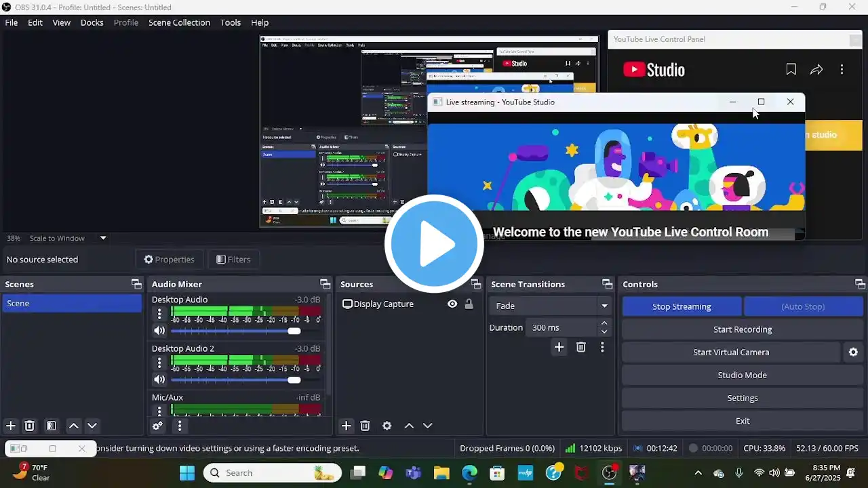Screen dimensions: 868x488
Task: Mute Desktop Audio speaker icon
Action: click(x=159, y=331)
